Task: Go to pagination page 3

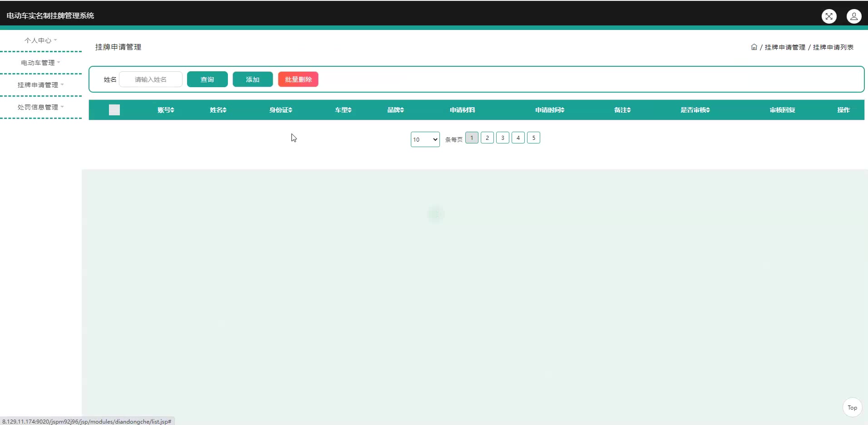Action: pos(503,138)
